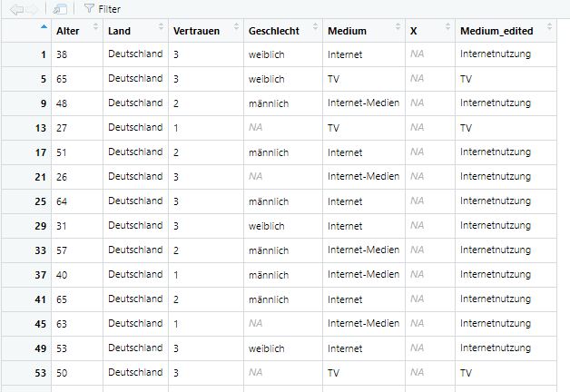The height and width of the screenshot is (392, 570).
Task: Click the forward navigation arrow
Action: 34,8
